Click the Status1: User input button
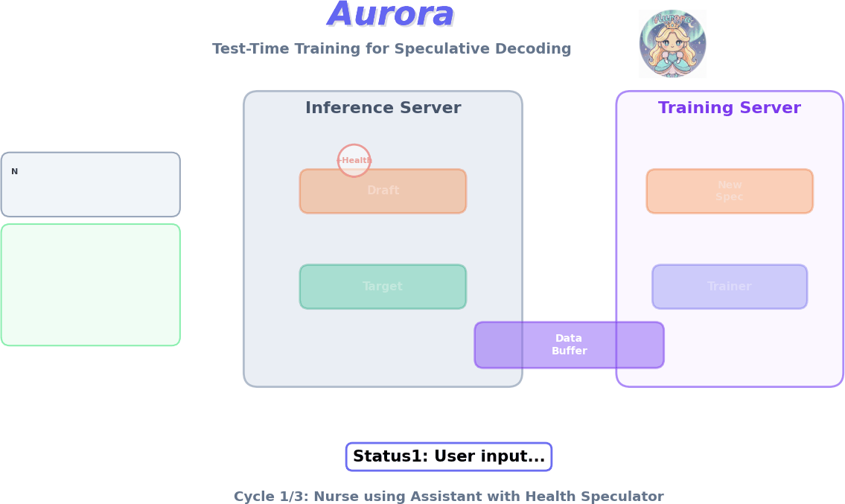 click(x=448, y=456)
